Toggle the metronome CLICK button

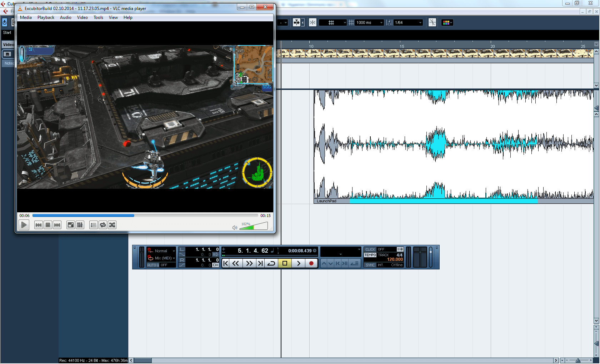click(x=370, y=249)
